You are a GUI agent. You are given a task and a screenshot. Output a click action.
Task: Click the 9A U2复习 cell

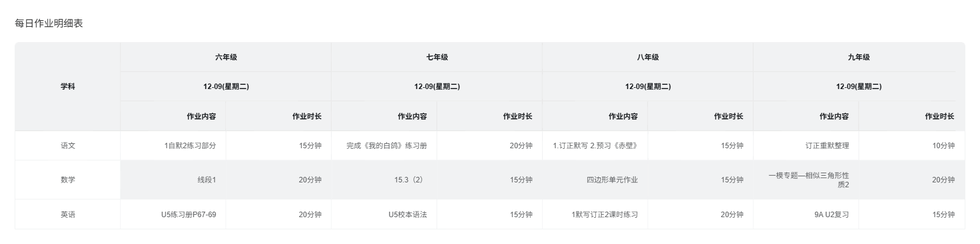pos(831,215)
